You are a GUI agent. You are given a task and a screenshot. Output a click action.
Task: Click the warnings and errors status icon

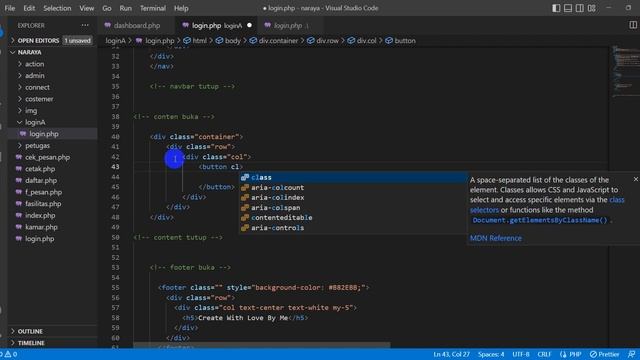pyautogui.click(x=10, y=354)
